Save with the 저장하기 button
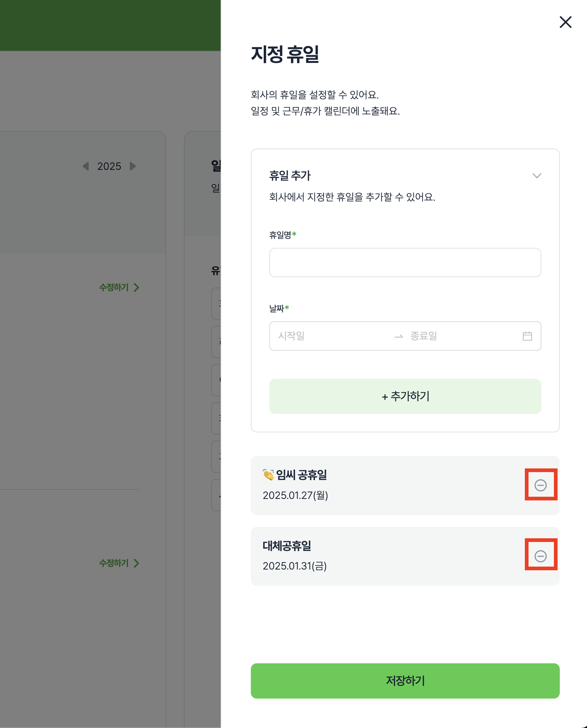This screenshot has height=728, width=587. click(405, 681)
